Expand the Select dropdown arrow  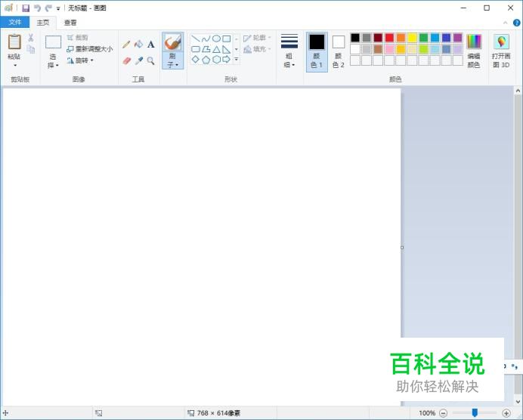pyautogui.click(x=57, y=66)
